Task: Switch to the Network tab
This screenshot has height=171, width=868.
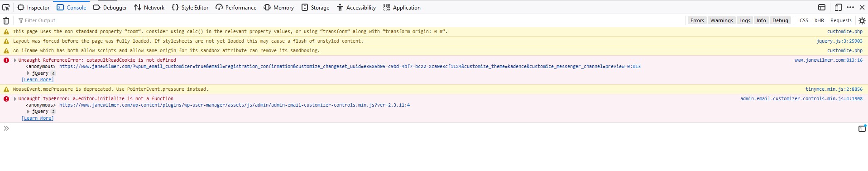Action: click(x=149, y=7)
